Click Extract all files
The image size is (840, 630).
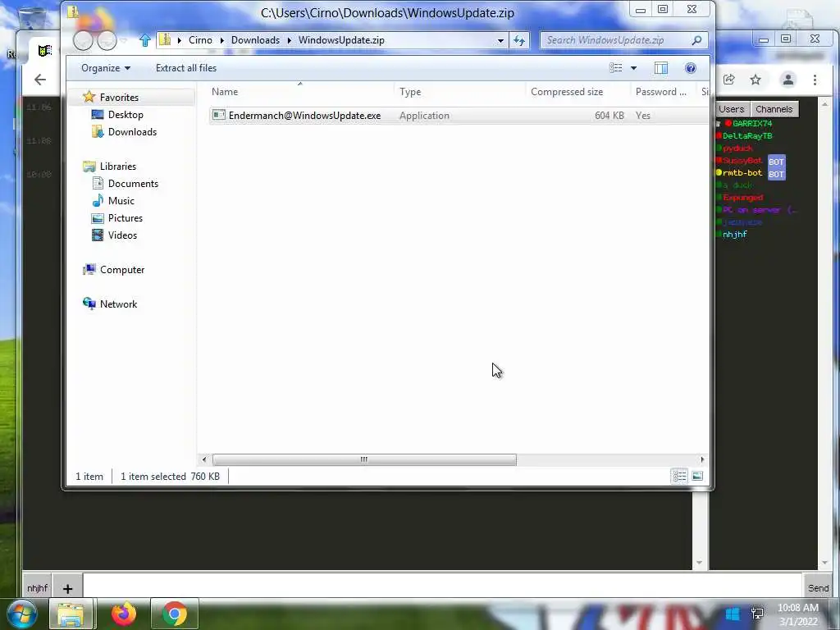tap(186, 68)
